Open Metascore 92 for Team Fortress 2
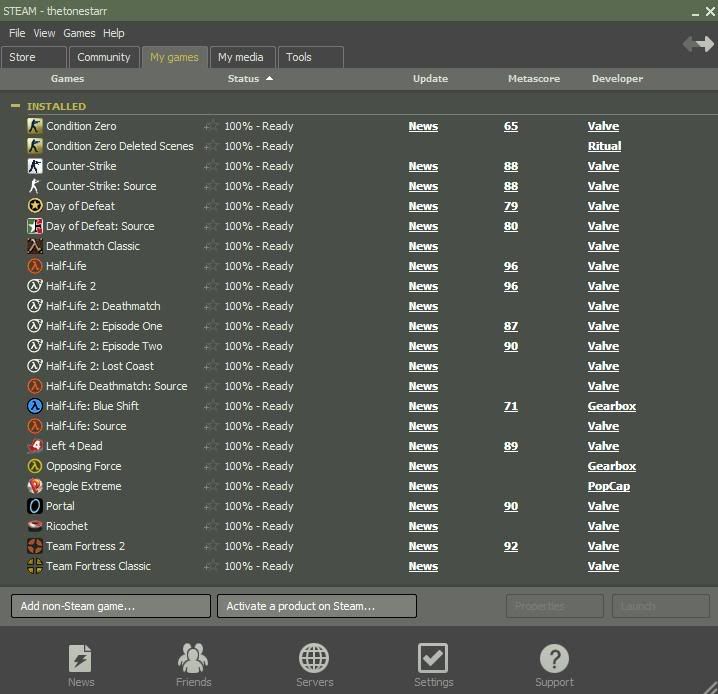This screenshot has height=694, width=718. [x=511, y=546]
